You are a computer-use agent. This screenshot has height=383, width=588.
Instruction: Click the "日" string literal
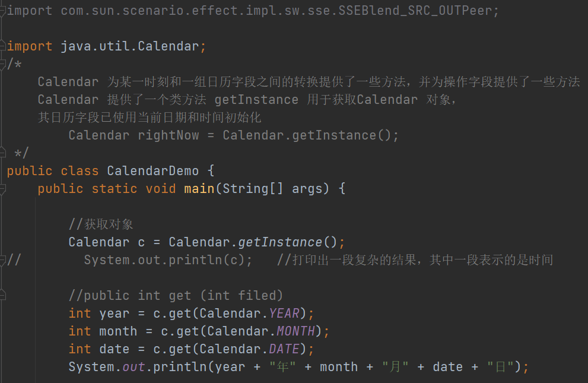click(500, 367)
